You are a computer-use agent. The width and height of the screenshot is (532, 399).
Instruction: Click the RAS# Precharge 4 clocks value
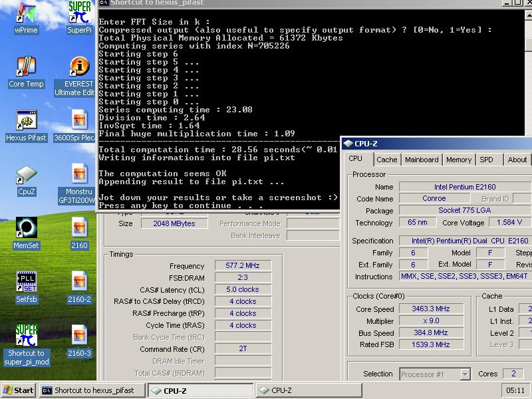coord(243,313)
